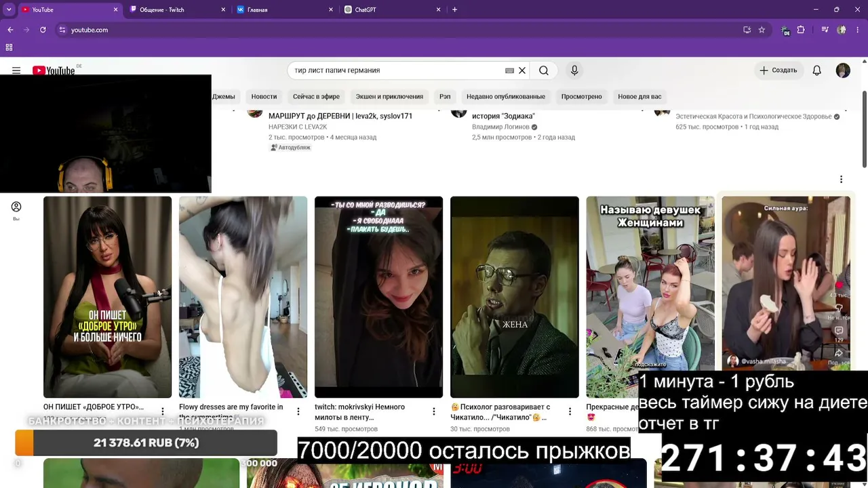Close the ChatGPT browser tab
Screen dimensions: 868x488
(x=438, y=9)
